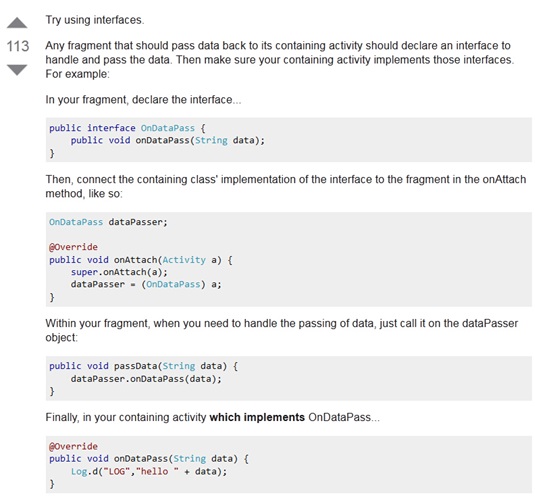Click the "For example:" text
Image resolution: width=535 pixels, height=496 pixels.
pyautogui.click(x=77, y=74)
